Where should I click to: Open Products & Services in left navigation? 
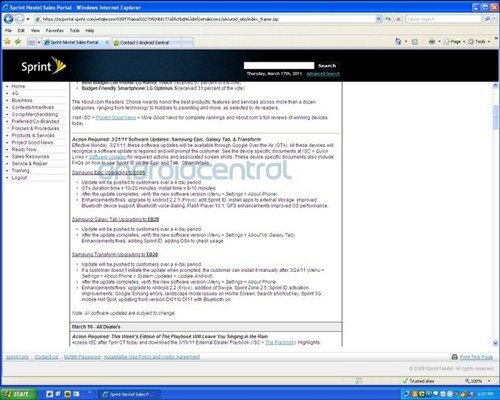point(33,135)
